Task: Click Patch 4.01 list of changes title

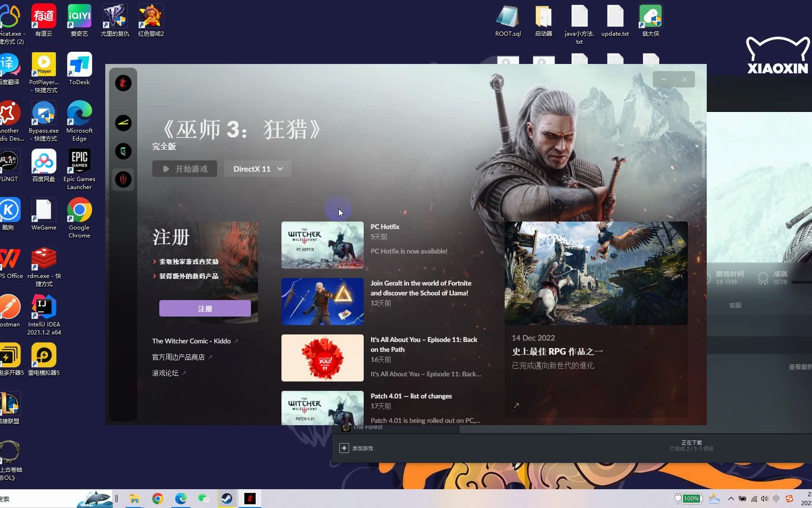Action: [x=411, y=396]
